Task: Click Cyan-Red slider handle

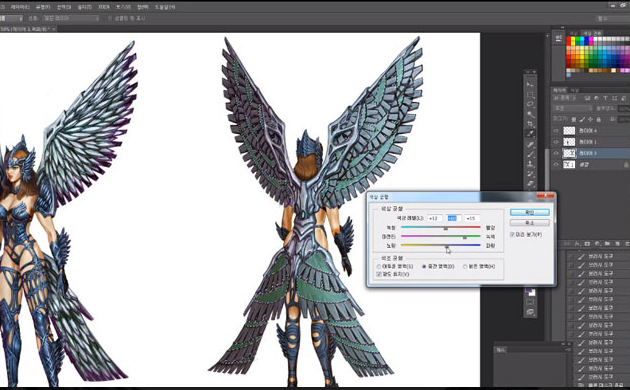Action: [445, 229]
